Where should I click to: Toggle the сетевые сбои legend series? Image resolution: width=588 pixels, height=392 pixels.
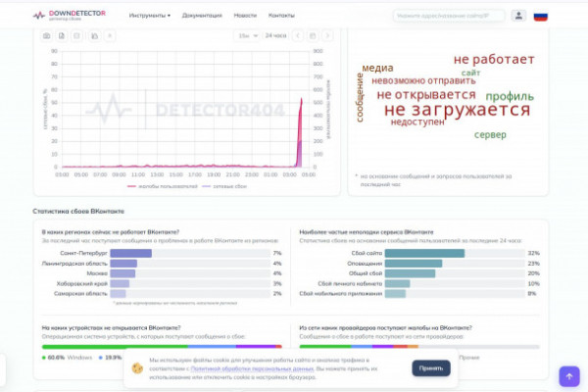(x=224, y=186)
